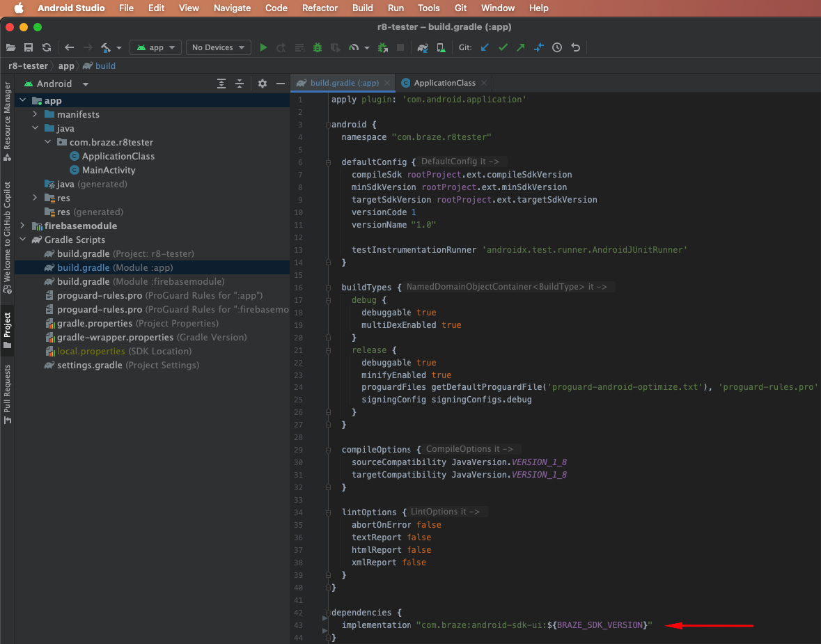Open the File menu
Screen dimensions: 821x644
[126, 8]
